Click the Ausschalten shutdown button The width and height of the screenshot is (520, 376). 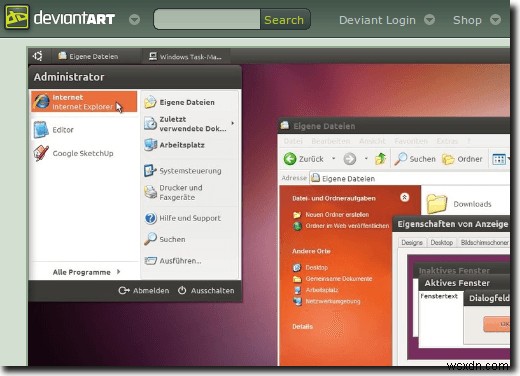pyautogui.click(x=206, y=291)
